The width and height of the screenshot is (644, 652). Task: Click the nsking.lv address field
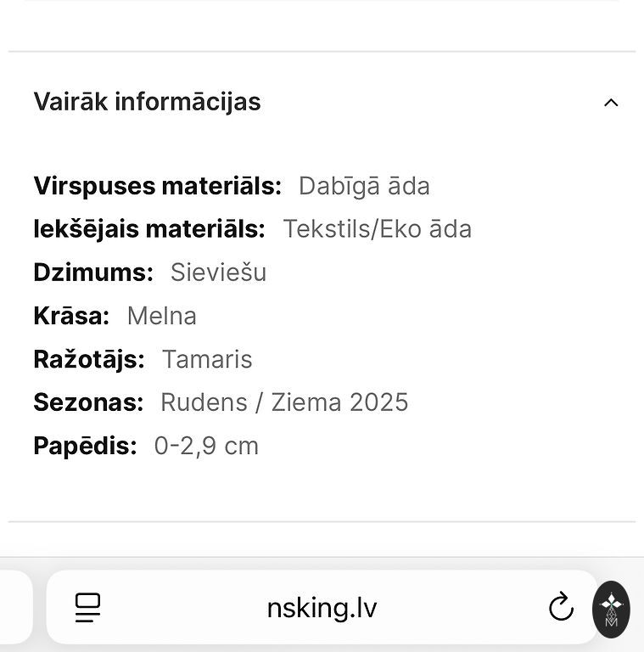[322, 608]
